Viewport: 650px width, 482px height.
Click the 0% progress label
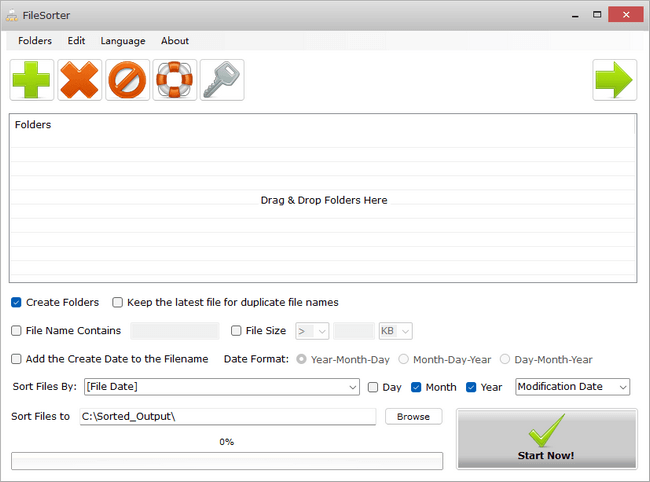(227, 442)
